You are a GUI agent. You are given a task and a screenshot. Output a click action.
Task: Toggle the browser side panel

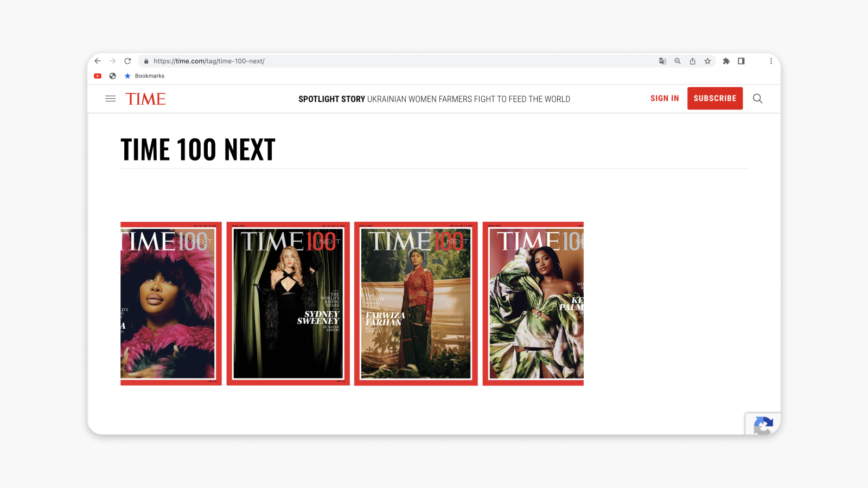[x=741, y=61]
